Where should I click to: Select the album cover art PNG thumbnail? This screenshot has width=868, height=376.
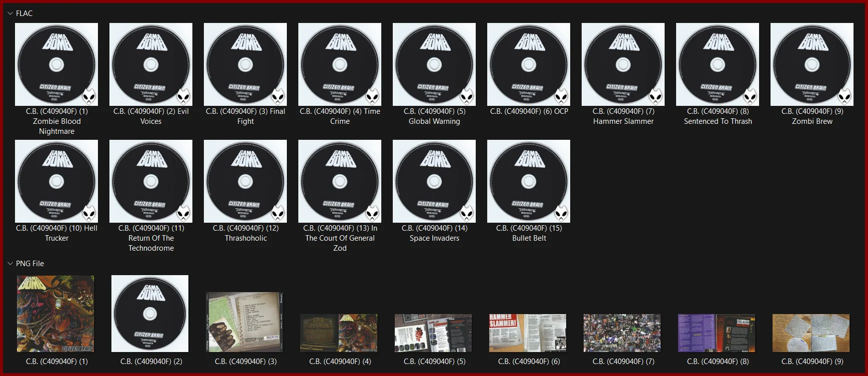pos(55,314)
